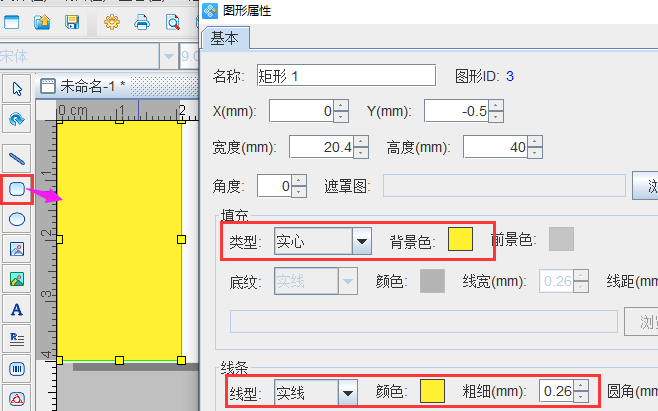
Task: Select the ellipse drawing tool
Action: [17, 219]
